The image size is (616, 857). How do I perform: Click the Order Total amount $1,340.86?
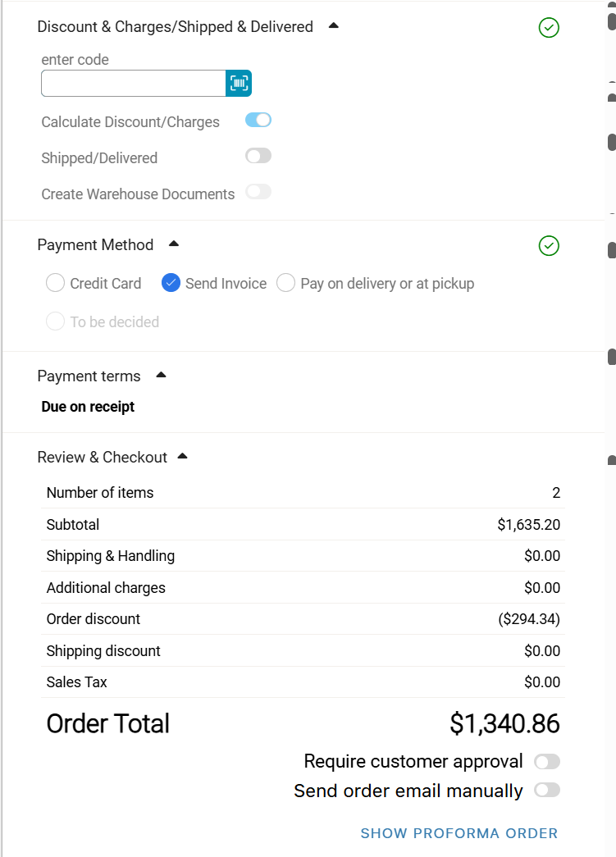click(x=504, y=723)
